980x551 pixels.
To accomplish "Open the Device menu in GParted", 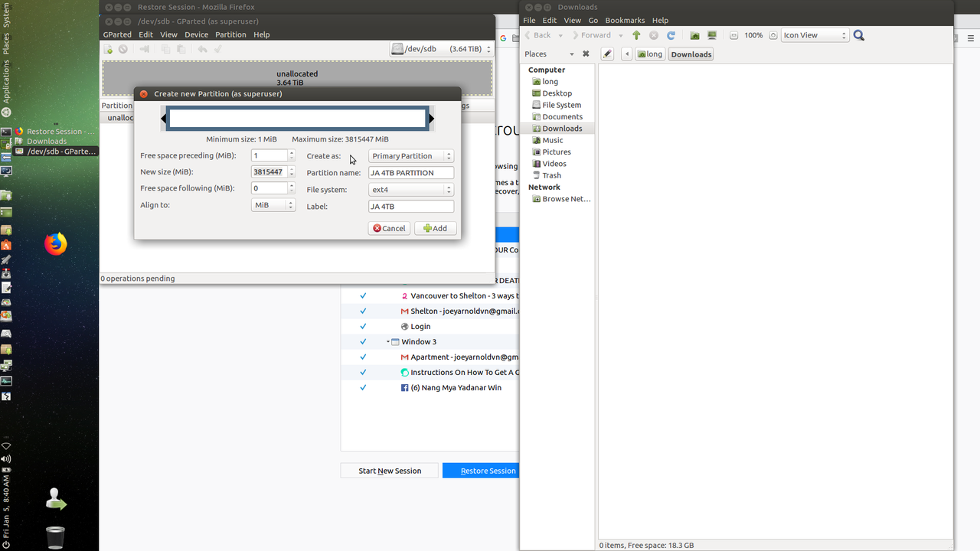I will click(196, 34).
